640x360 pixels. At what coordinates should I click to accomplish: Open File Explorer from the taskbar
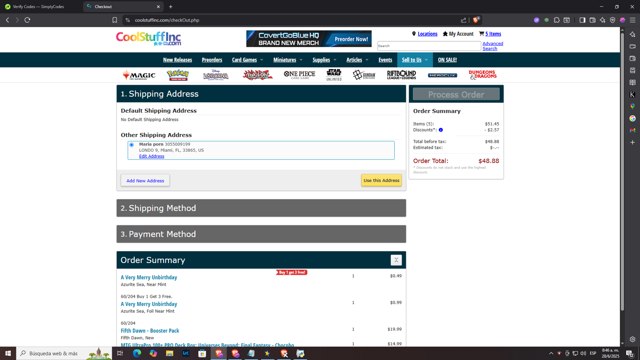(x=169, y=353)
